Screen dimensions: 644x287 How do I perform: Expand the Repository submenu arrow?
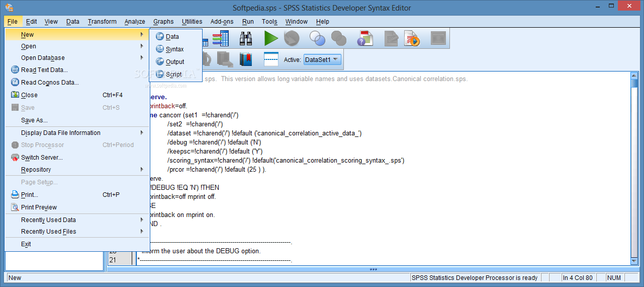coord(142,170)
